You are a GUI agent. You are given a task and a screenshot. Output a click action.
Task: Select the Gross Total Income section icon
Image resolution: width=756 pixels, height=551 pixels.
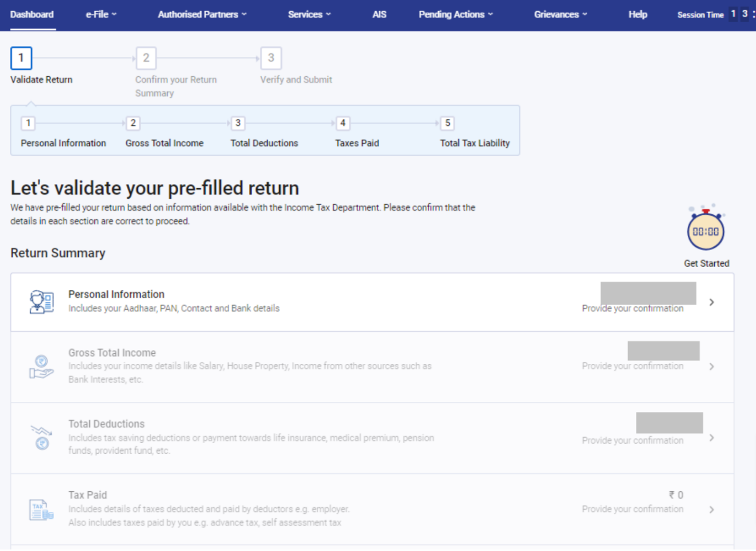point(42,366)
